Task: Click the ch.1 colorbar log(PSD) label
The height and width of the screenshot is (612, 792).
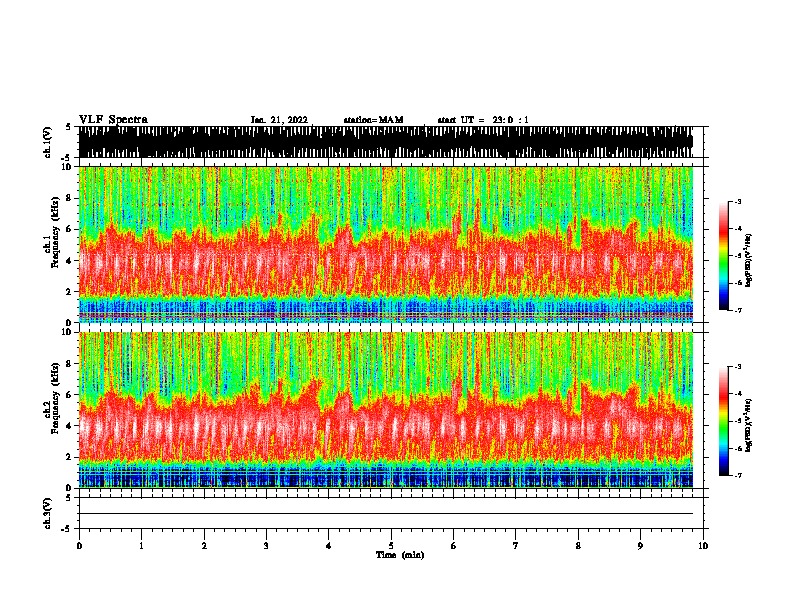Action: pos(748,260)
